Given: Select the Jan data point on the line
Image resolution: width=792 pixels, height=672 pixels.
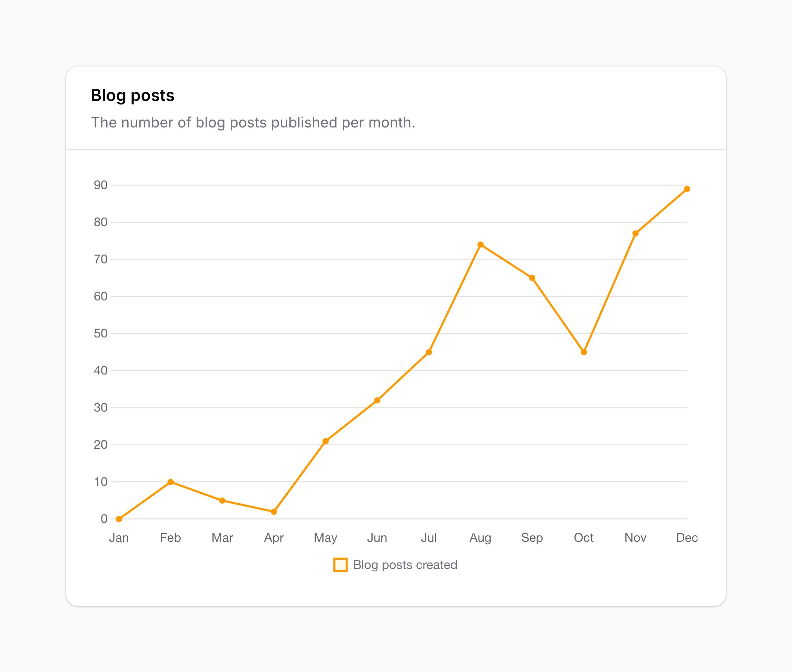Looking at the screenshot, I should 119,519.
